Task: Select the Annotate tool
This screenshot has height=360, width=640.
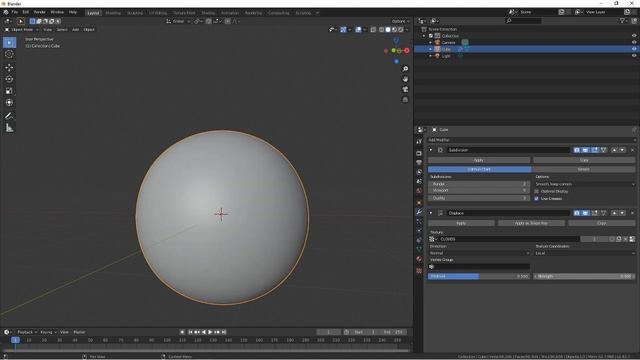Action: (9, 116)
